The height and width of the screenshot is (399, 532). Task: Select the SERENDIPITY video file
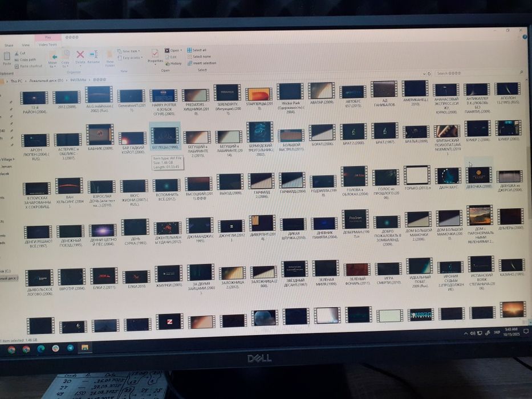[228, 99]
